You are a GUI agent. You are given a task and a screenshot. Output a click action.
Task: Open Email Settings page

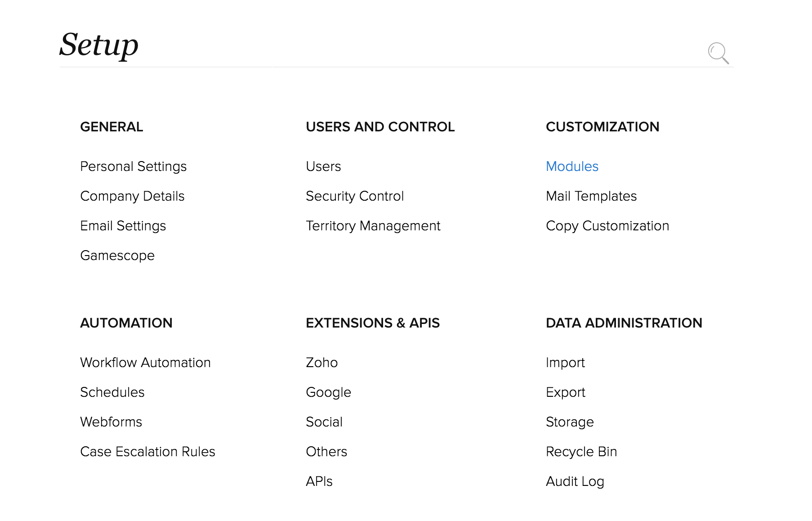click(x=123, y=226)
